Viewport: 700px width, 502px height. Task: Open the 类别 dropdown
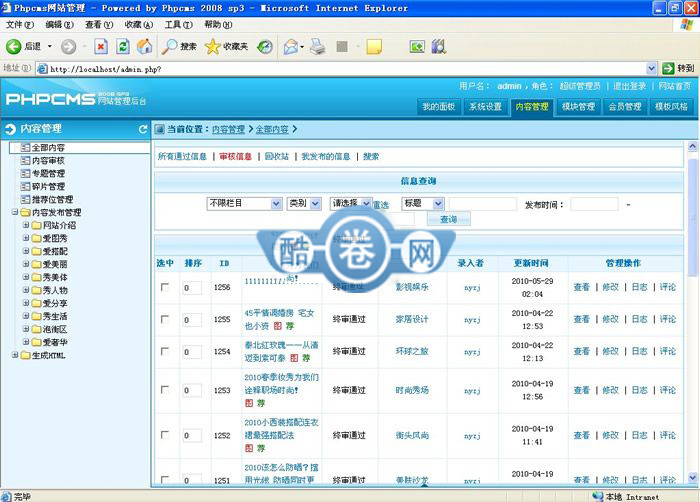[304, 204]
